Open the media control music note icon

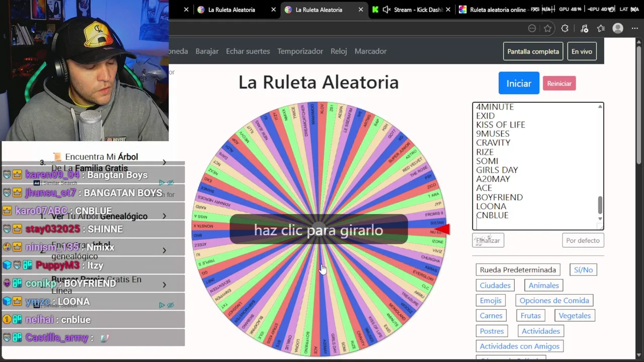[x=584, y=29]
